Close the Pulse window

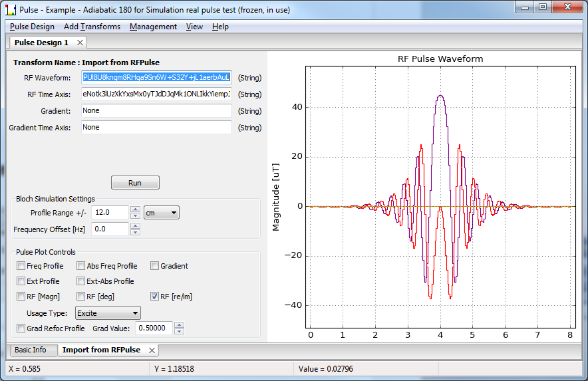point(567,7)
